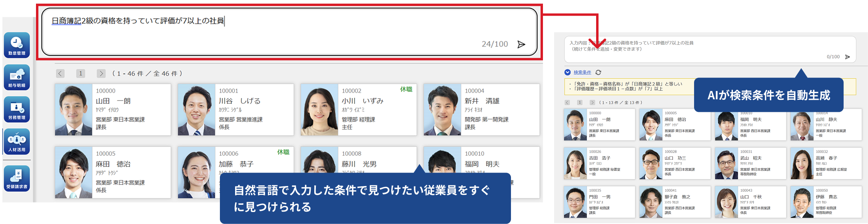Click 開発部 第一開発課 text on 新井 清雄 card

487,119
